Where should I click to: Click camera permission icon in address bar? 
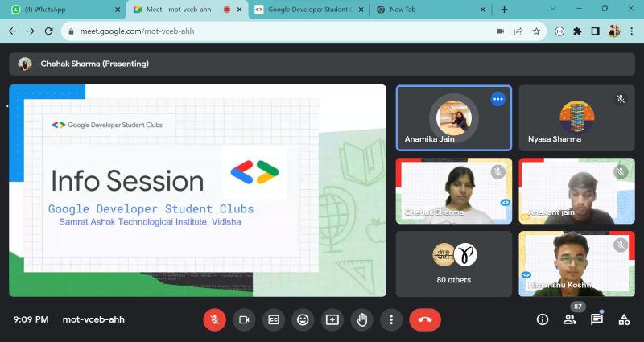click(500, 31)
